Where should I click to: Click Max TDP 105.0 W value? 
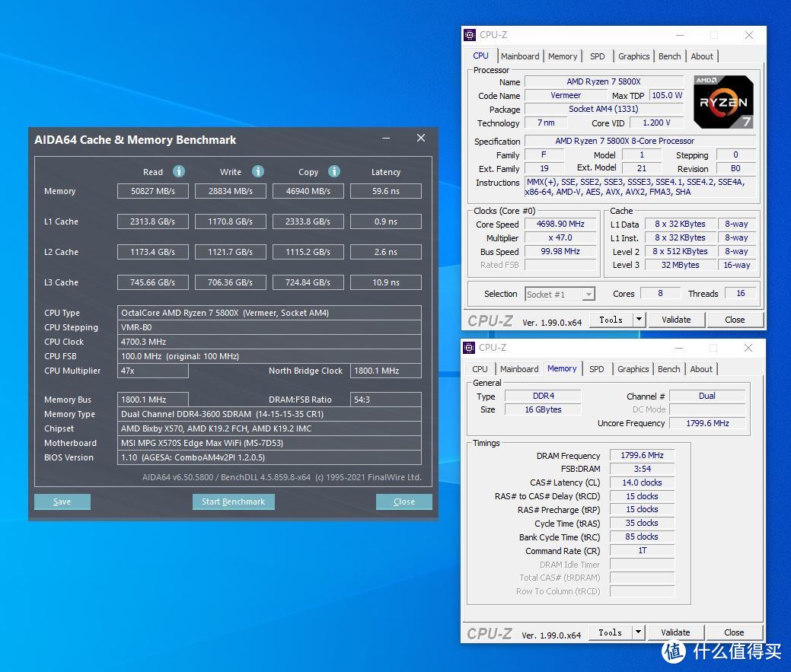point(667,95)
